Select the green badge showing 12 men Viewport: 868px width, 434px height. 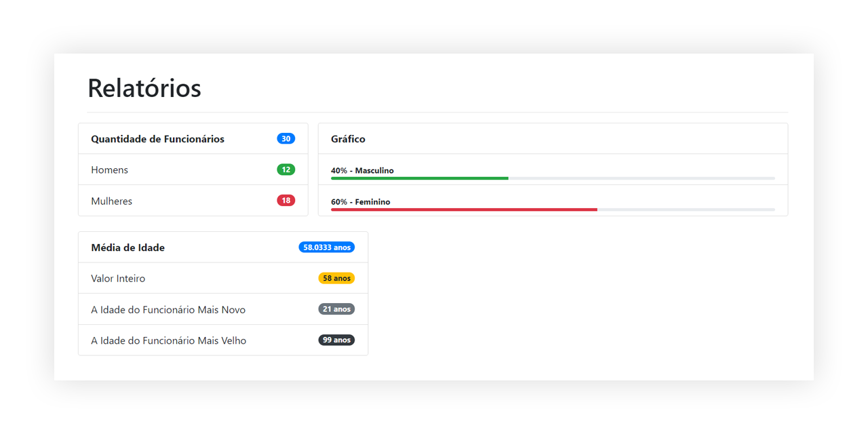(285, 169)
